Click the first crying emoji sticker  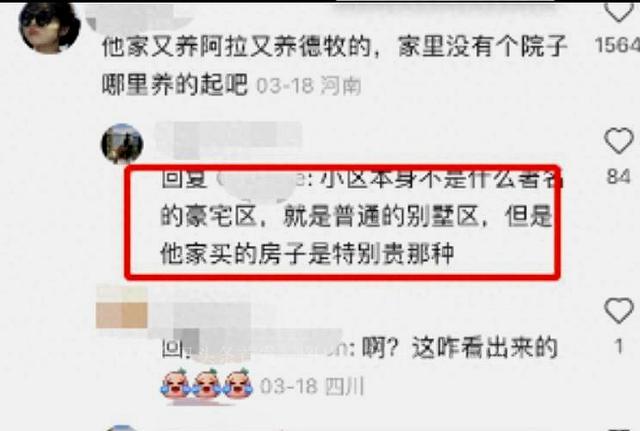(x=176, y=384)
